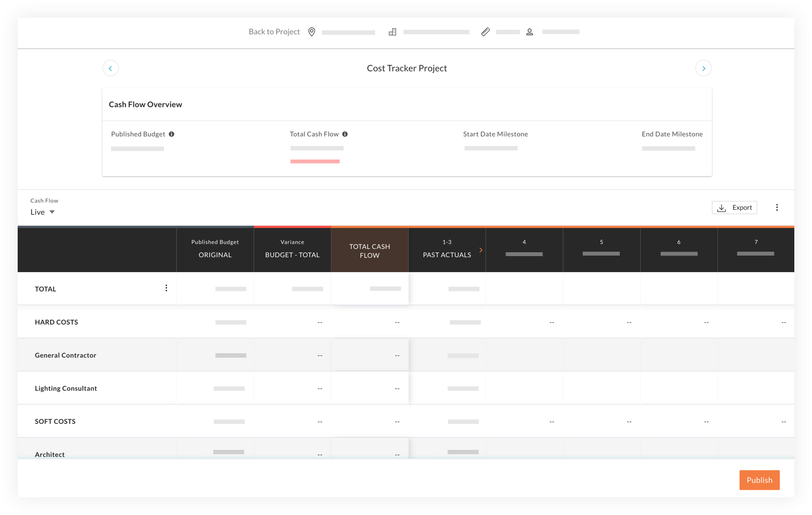Open the more options menu beside Export

point(777,208)
